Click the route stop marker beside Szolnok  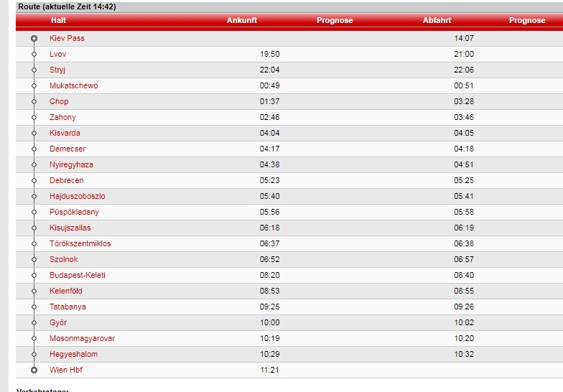point(34,259)
